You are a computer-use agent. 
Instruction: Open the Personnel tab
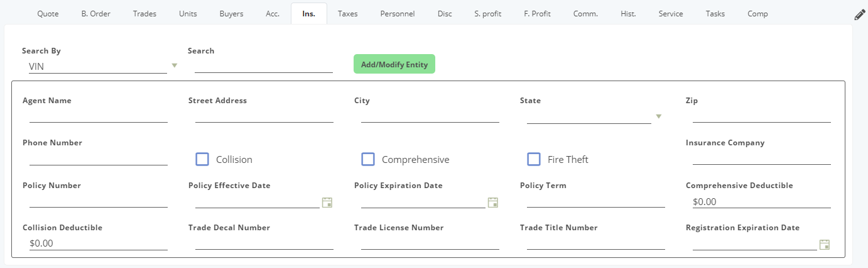[398, 14]
